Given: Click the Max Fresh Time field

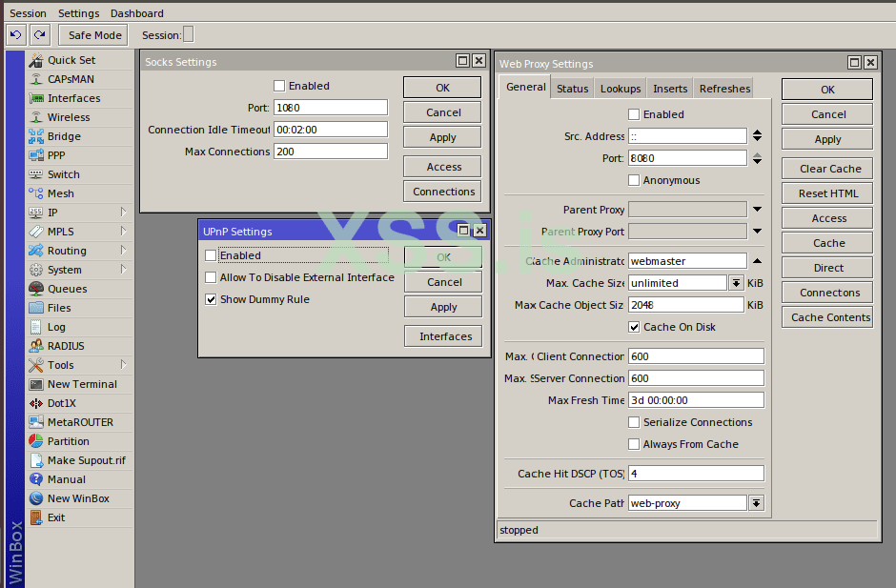Looking at the screenshot, I should [x=696, y=400].
